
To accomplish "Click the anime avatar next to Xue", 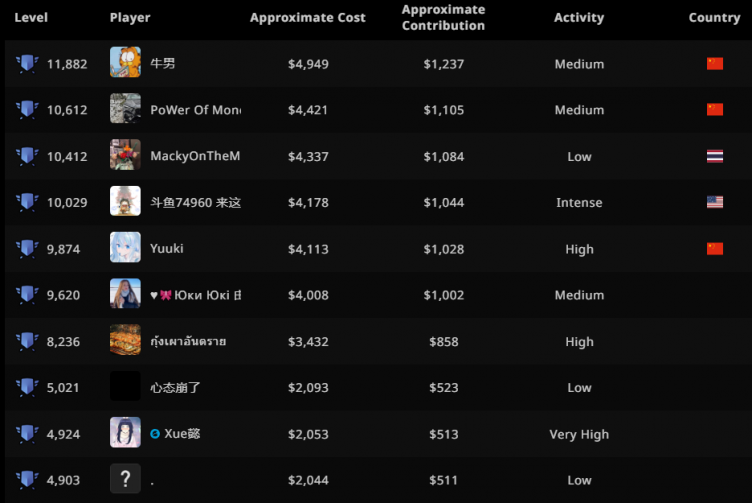I will (125, 434).
